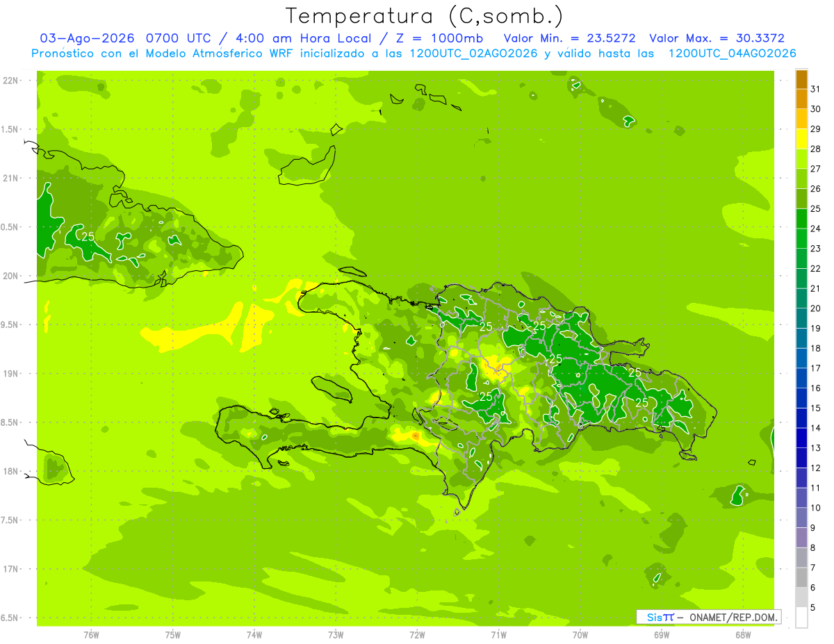The image size is (834, 644).
Task: Click the "21N" latitude label
Action: pos(12,178)
